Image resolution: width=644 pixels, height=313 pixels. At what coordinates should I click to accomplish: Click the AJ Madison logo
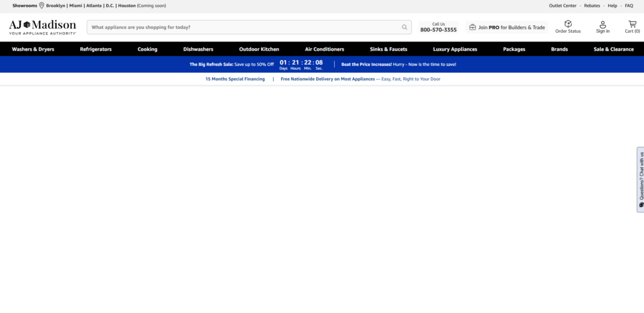43,27
